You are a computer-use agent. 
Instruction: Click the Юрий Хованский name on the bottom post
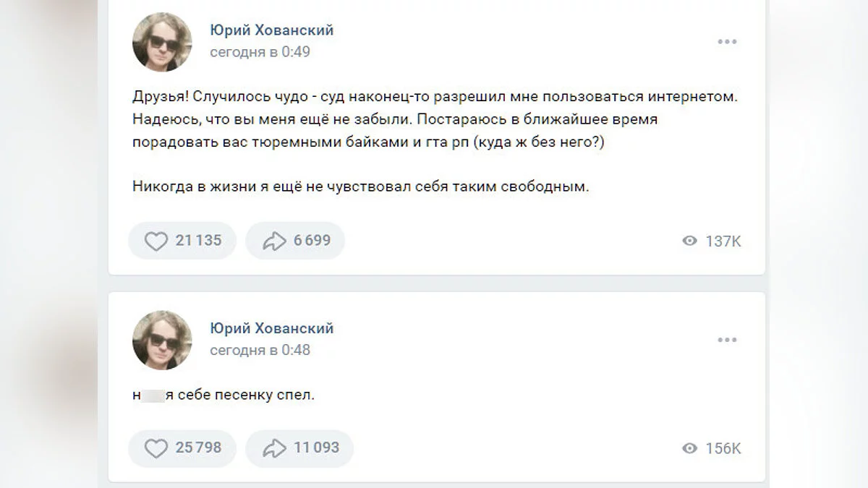coord(271,329)
